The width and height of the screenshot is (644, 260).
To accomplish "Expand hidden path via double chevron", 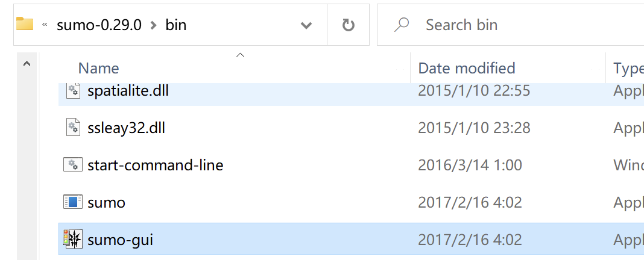I will click(45, 25).
